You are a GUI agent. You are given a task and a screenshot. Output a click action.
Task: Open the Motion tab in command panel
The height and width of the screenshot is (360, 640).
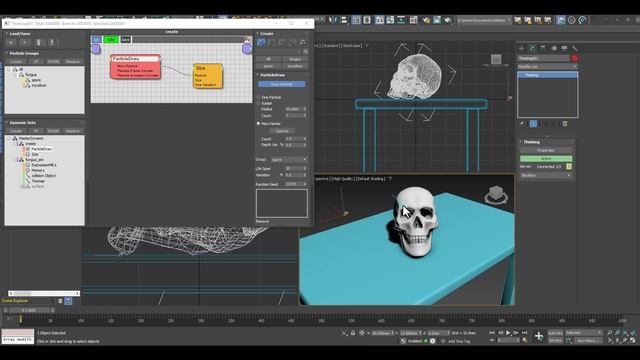pos(553,48)
